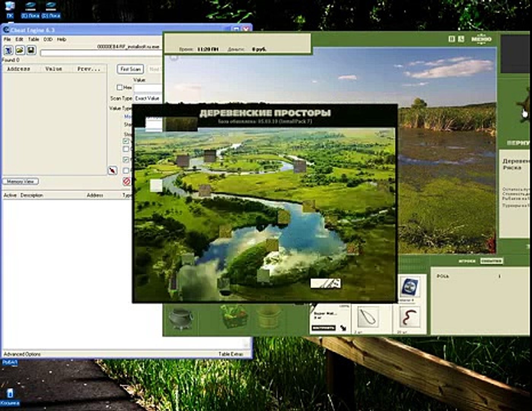Select the wooden bucket icon in inventory
Screen dimensions: 532x411
[x=269, y=317]
